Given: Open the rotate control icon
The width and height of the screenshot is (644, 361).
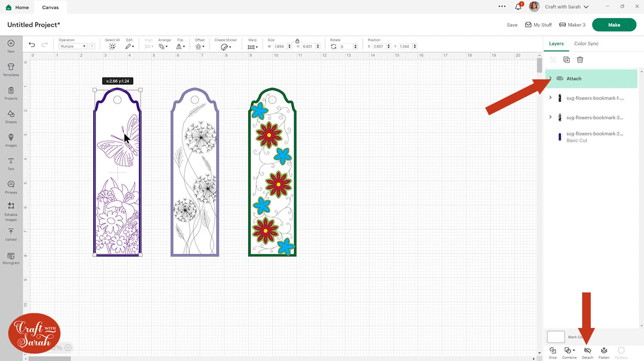Looking at the screenshot, I should point(334,46).
